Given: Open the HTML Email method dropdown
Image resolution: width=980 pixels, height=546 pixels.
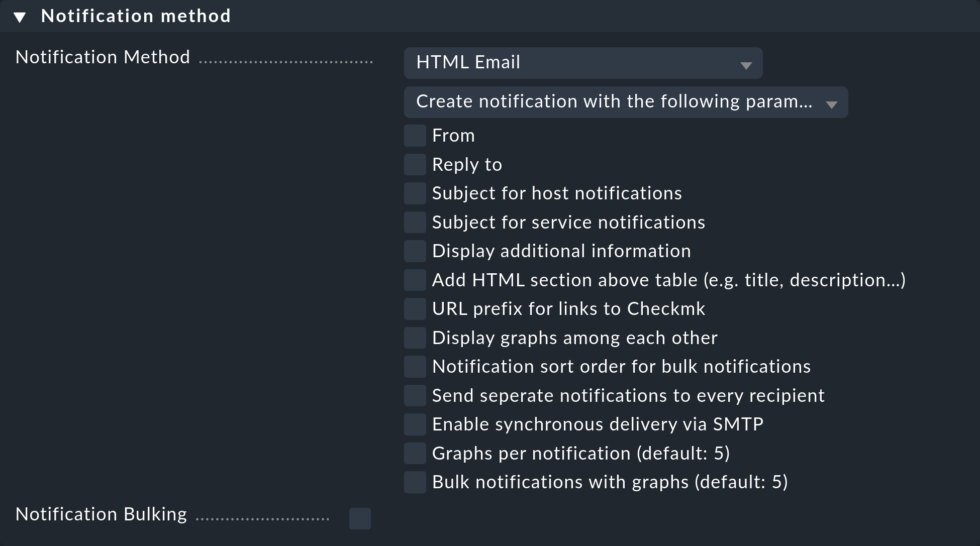Looking at the screenshot, I should click(x=582, y=63).
